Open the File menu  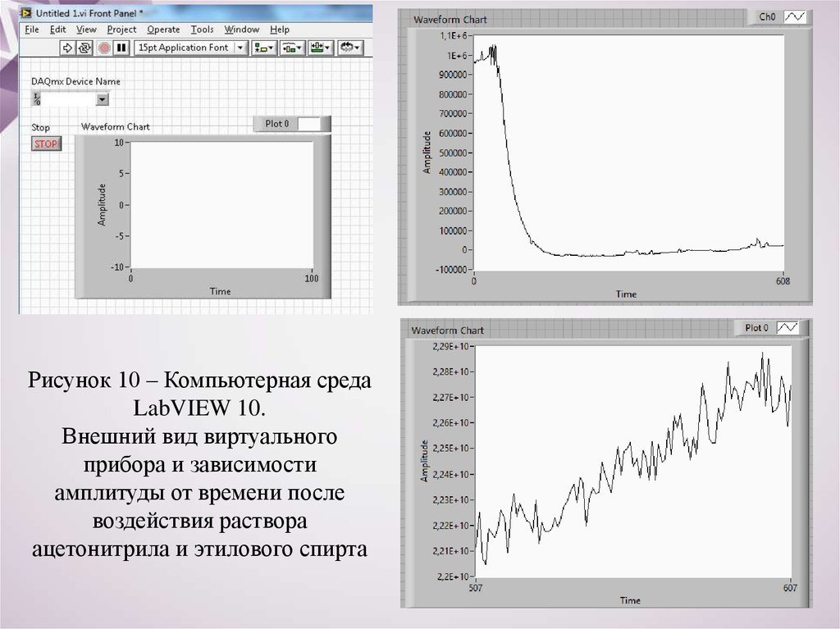[32, 30]
